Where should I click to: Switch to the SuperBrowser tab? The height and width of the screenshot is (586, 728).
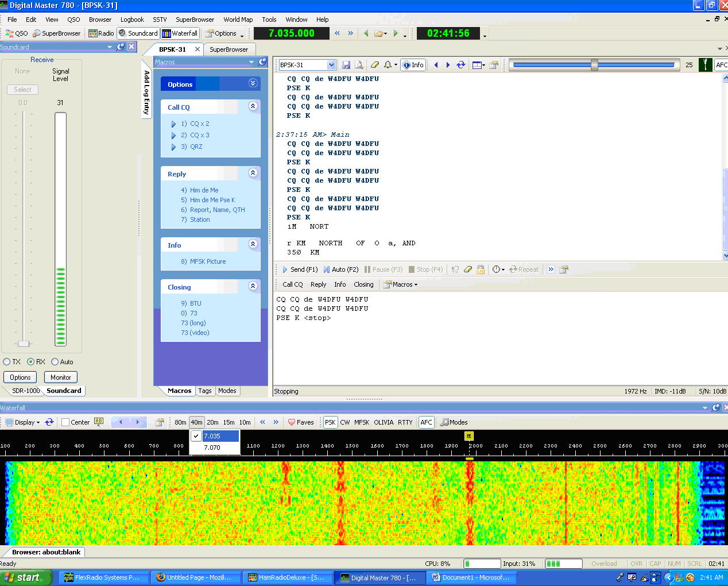coord(229,49)
